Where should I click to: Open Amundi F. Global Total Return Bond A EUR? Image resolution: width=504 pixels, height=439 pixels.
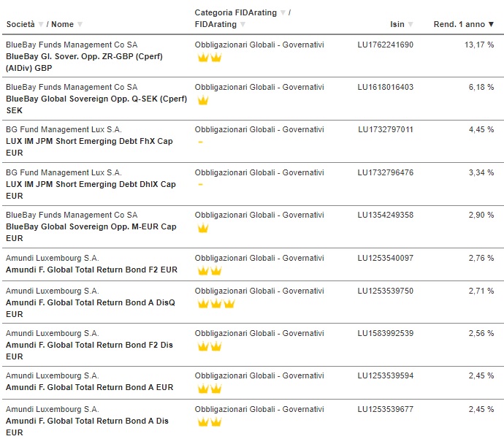coord(89,387)
